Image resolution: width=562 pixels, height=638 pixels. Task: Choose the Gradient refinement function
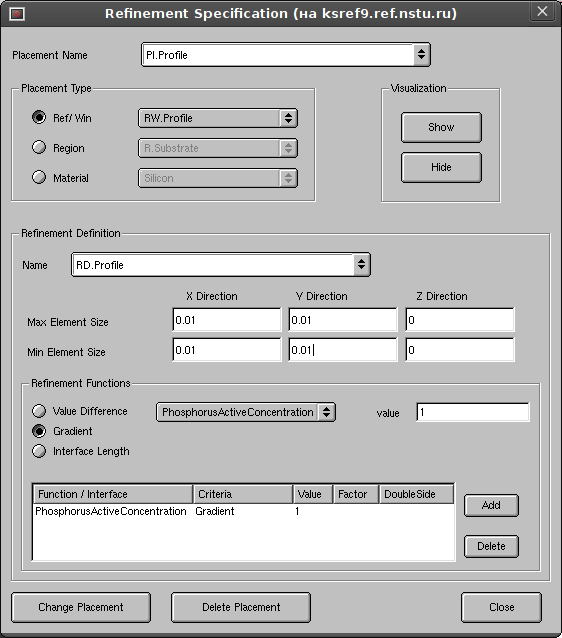click(x=39, y=431)
